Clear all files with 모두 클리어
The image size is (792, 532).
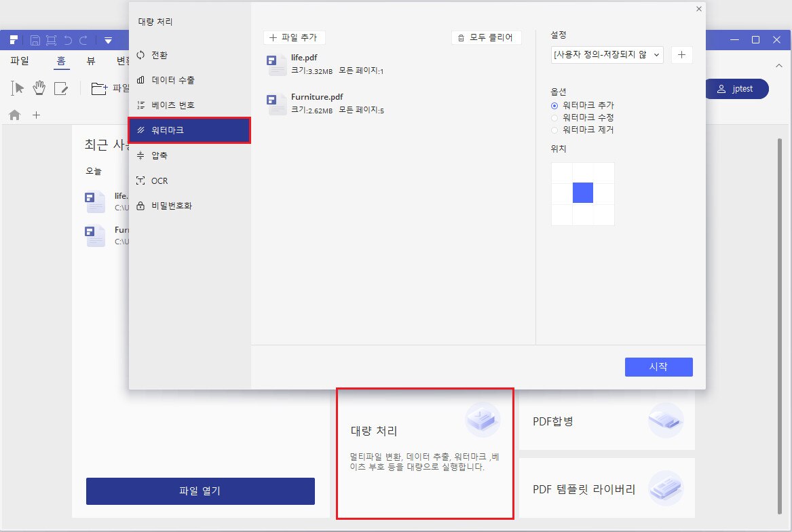(x=486, y=37)
